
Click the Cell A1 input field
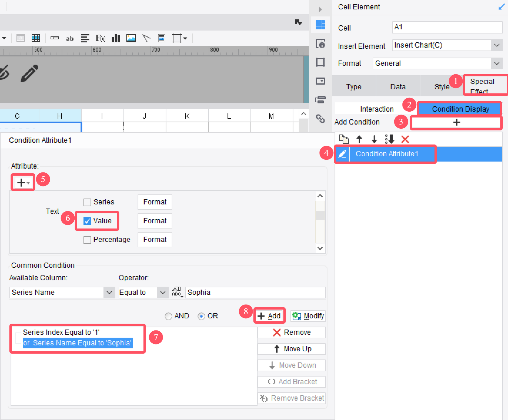[x=447, y=27]
